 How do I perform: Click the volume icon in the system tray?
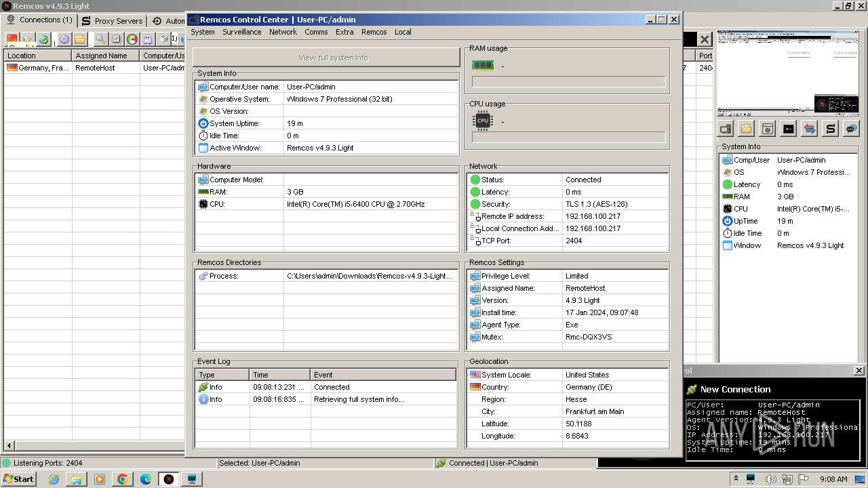771,479
